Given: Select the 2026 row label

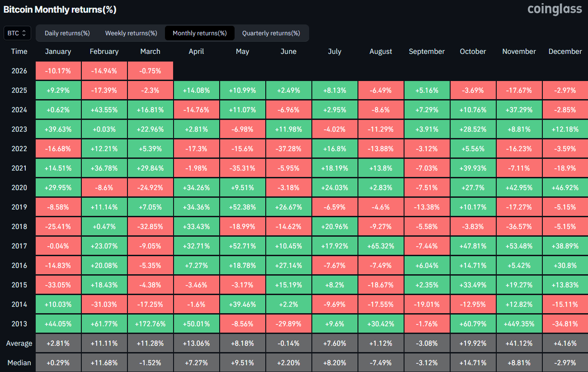Looking at the screenshot, I should (19, 71).
